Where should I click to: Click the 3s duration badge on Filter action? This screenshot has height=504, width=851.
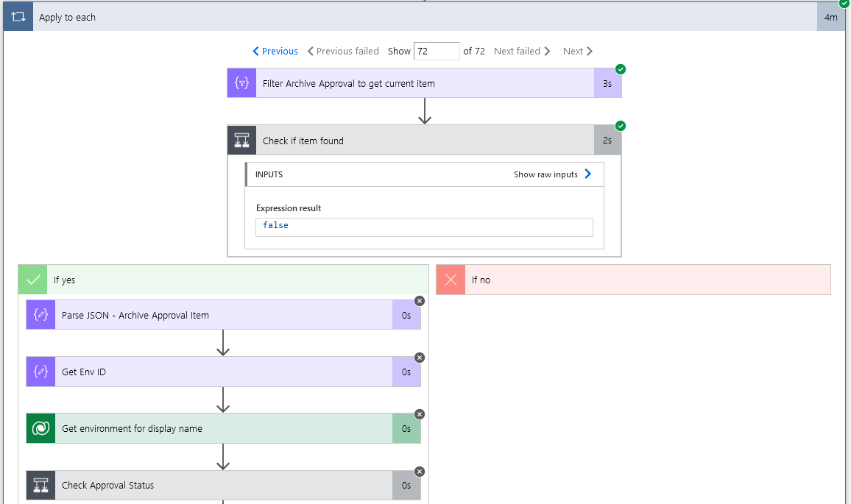pyautogui.click(x=607, y=82)
